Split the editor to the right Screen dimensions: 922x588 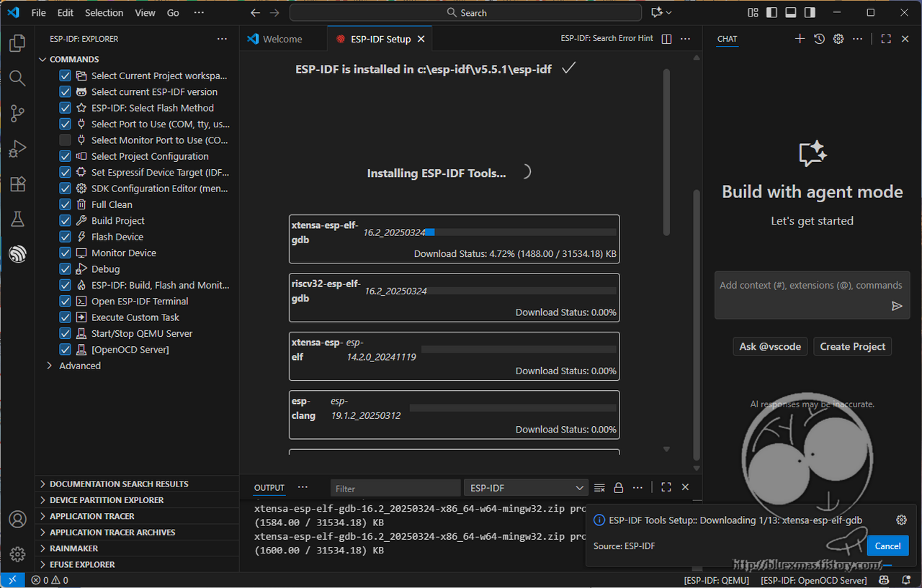coord(666,39)
